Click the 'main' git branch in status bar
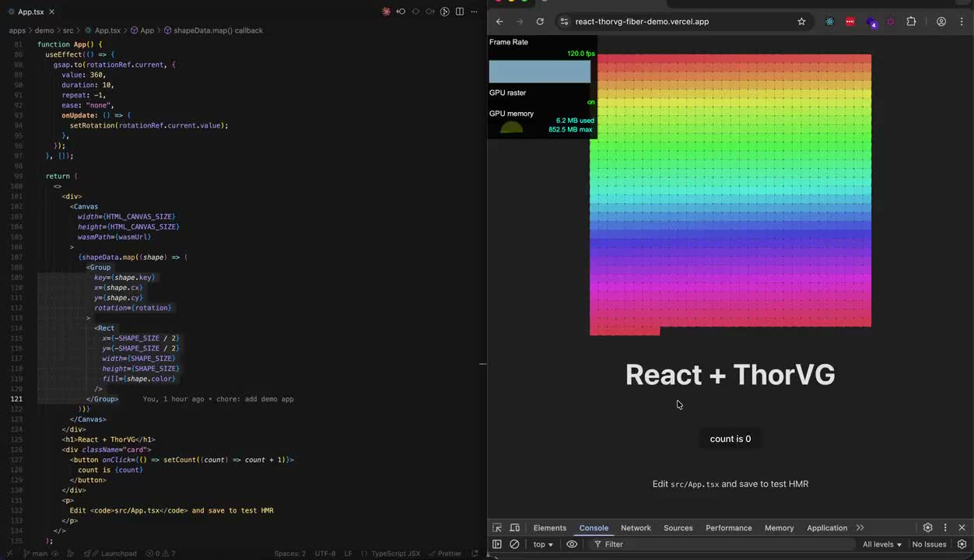 pos(35,554)
